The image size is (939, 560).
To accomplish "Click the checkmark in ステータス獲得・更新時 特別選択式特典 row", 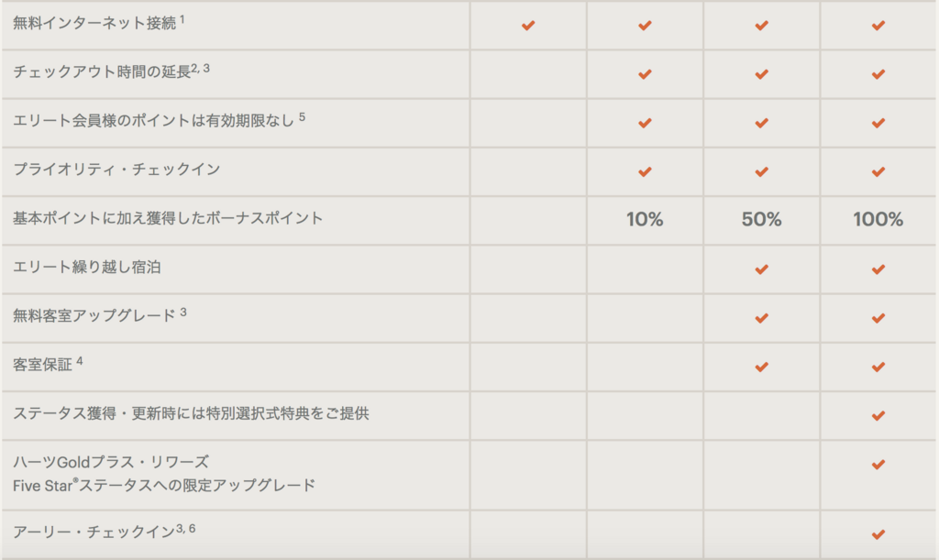I will click(x=878, y=415).
